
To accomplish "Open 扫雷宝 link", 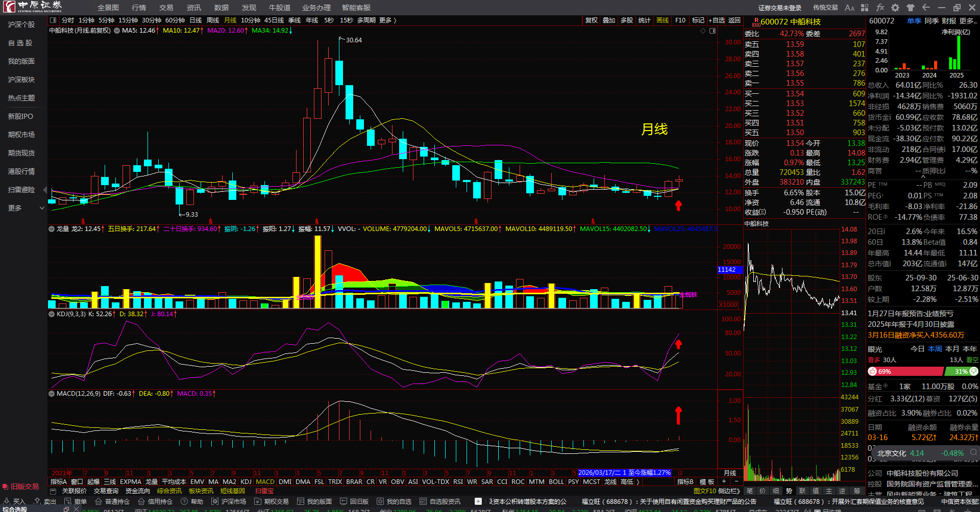I will (264, 491).
